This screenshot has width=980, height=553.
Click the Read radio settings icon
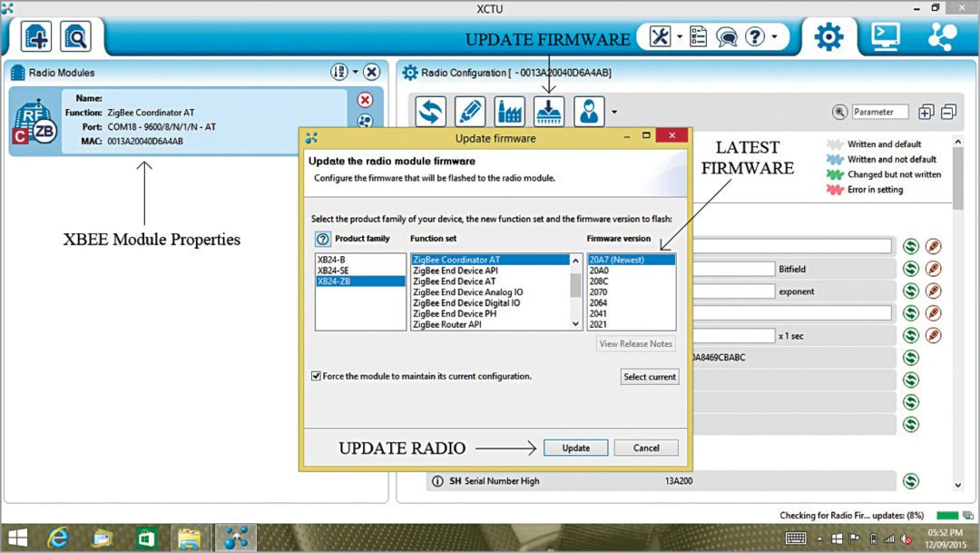click(430, 112)
